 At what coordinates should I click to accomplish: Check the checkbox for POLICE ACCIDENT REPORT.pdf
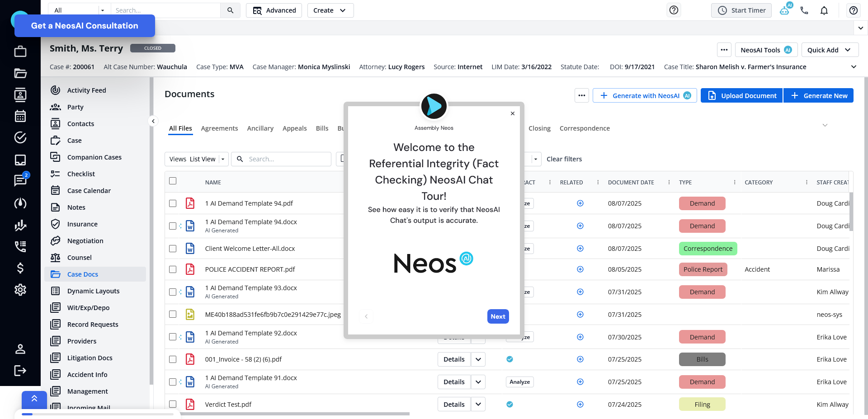(173, 269)
